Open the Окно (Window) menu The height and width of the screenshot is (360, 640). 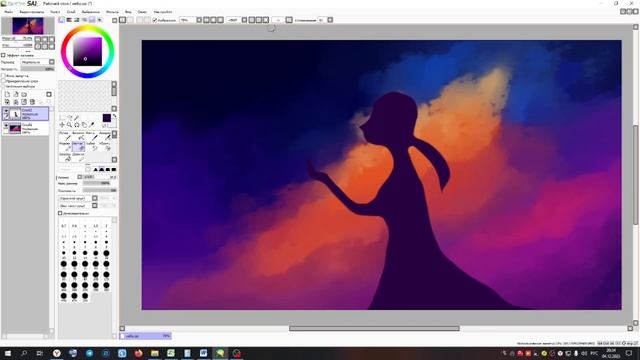(142, 12)
